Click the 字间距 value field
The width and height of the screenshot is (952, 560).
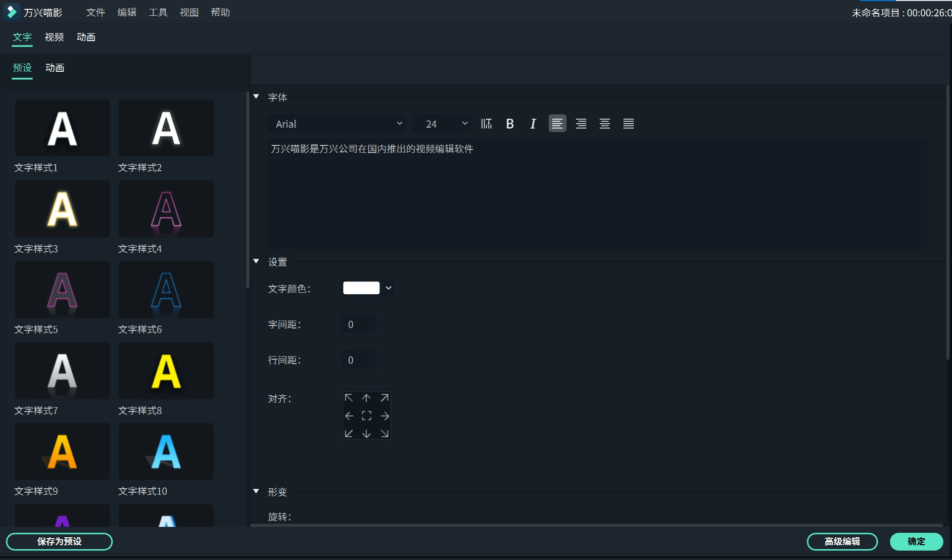click(x=358, y=325)
